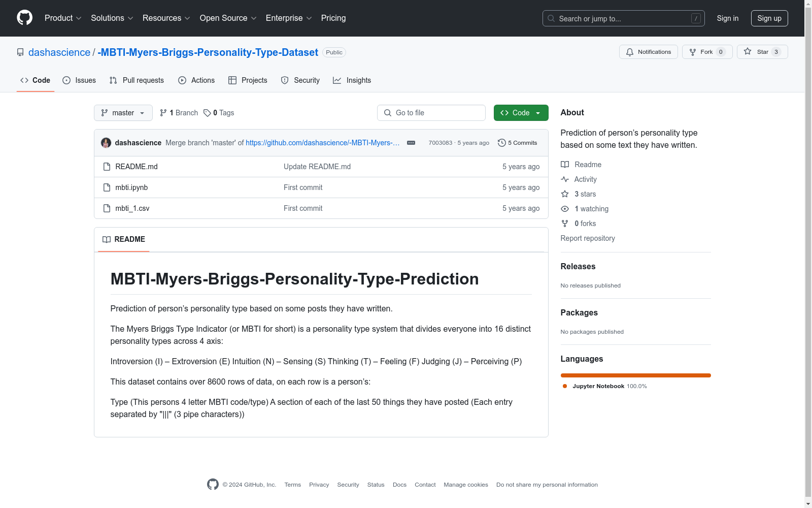Click the tag icon beside 0 Tags
Screen dimensions: 812x508
coord(207,113)
